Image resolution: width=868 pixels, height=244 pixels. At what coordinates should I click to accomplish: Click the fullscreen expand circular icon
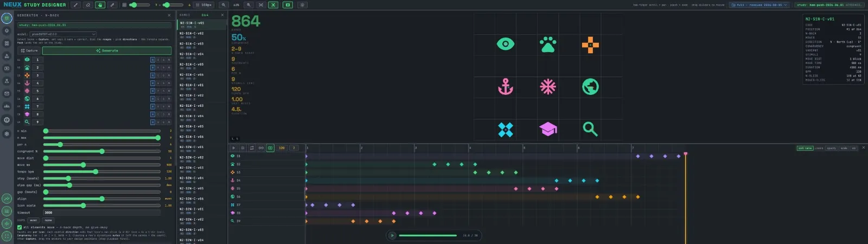click(7, 236)
